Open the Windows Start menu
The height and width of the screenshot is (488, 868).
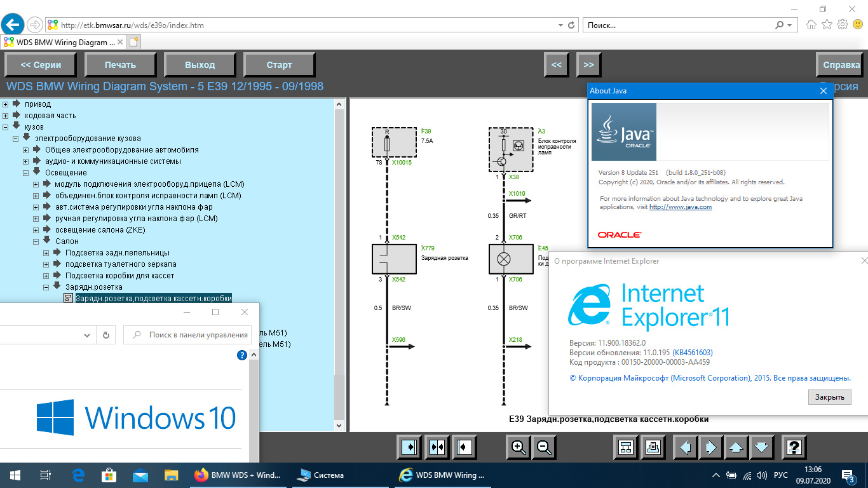click(15, 475)
